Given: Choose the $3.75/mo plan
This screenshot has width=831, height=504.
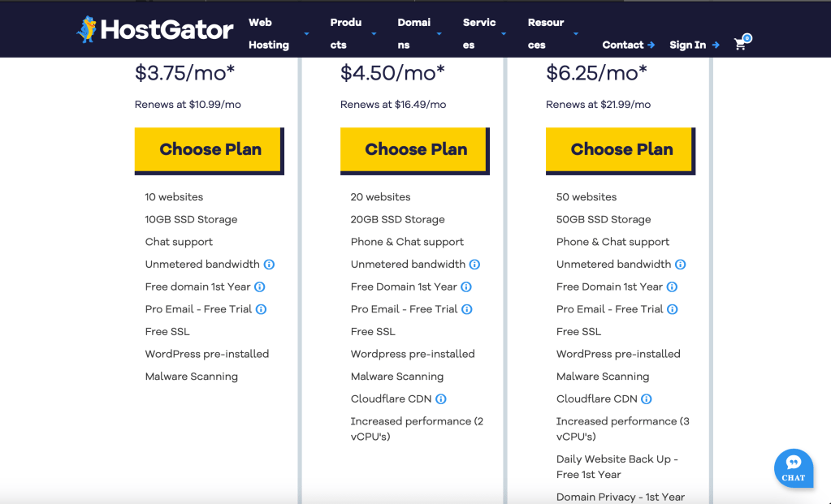Looking at the screenshot, I should 210,149.
